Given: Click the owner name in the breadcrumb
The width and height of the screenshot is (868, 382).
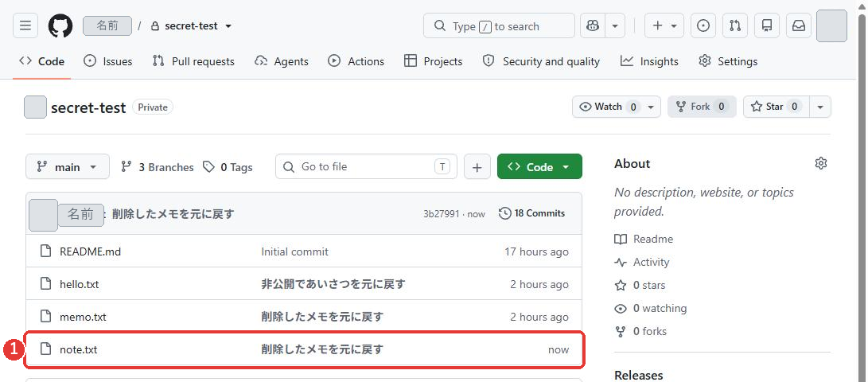Looking at the screenshot, I should [107, 26].
